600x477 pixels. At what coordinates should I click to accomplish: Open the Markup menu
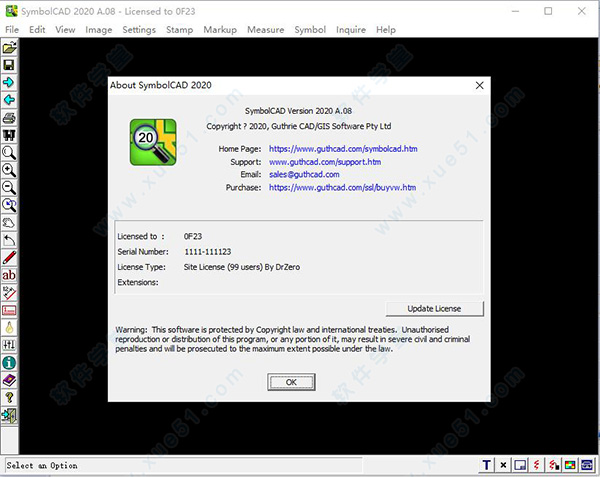(x=220, y=30)
